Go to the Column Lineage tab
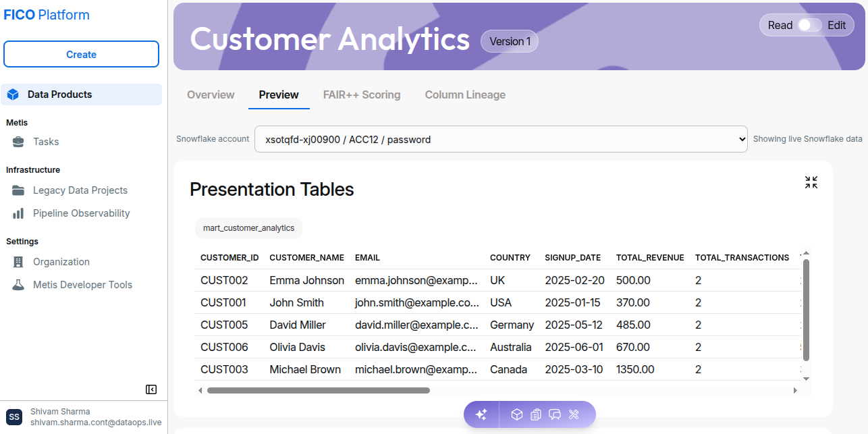The image size is (868, 434). 465,95
